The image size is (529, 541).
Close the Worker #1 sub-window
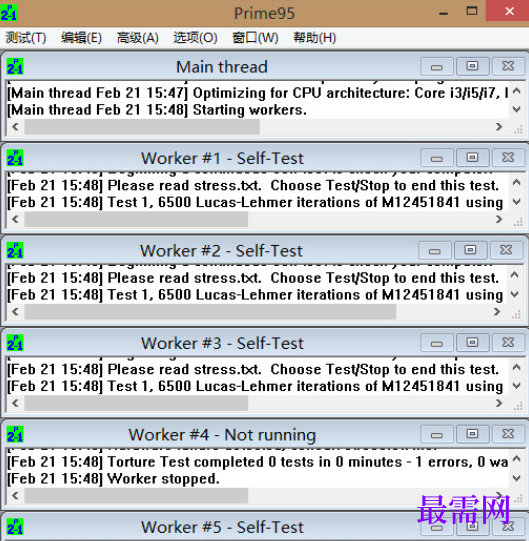(x=508, y=158)
